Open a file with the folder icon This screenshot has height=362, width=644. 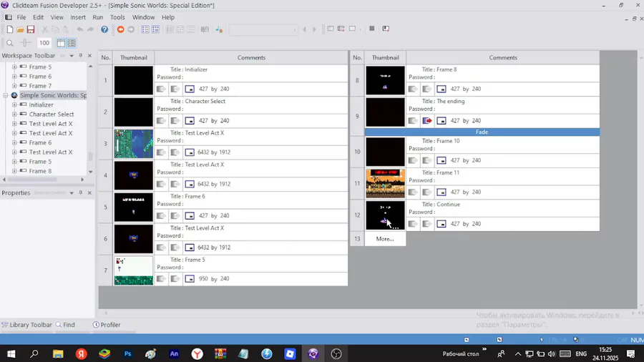click(x=20, y=29)
